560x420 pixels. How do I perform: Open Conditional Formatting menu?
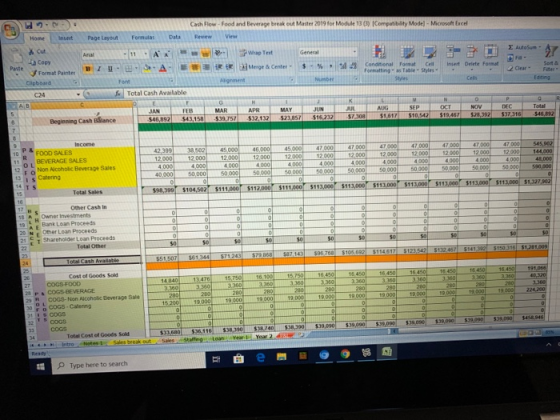[x=379, y=59]
